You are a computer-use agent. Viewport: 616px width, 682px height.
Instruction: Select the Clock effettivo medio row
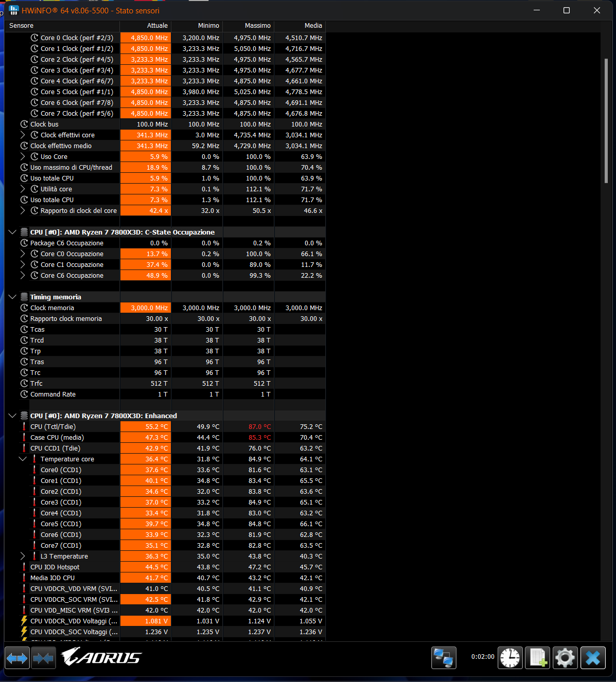(165, 146)
